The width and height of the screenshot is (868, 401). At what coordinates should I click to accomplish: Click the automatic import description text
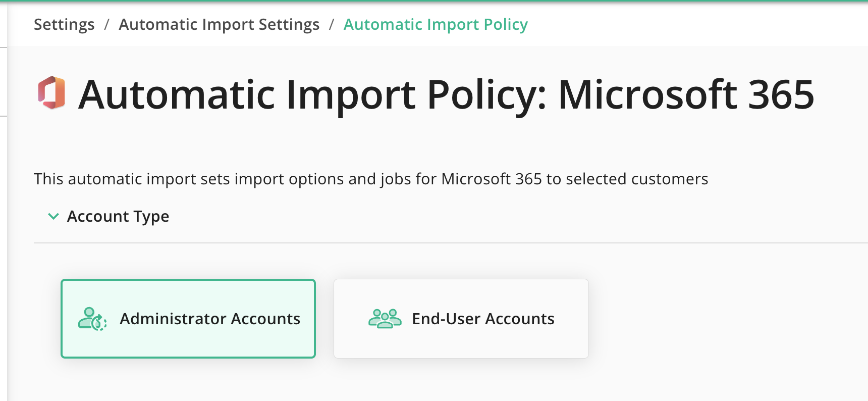[x=371, y=179]
